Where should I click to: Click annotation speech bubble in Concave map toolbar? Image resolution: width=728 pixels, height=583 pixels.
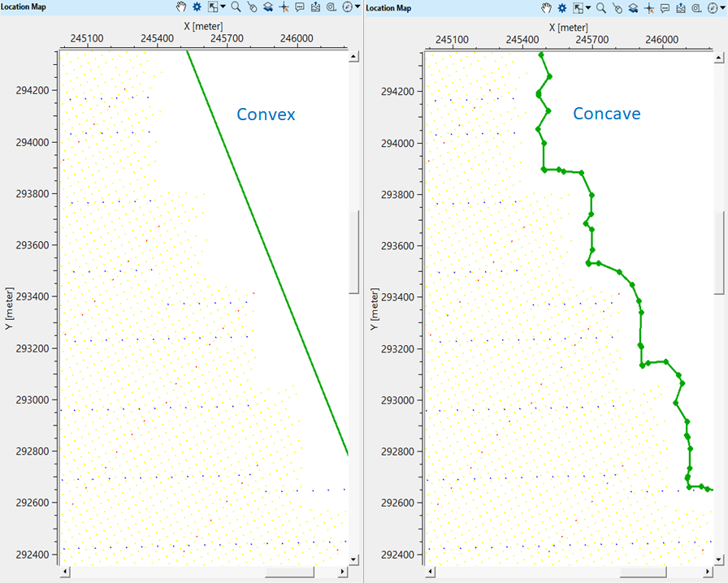point(665,8)
